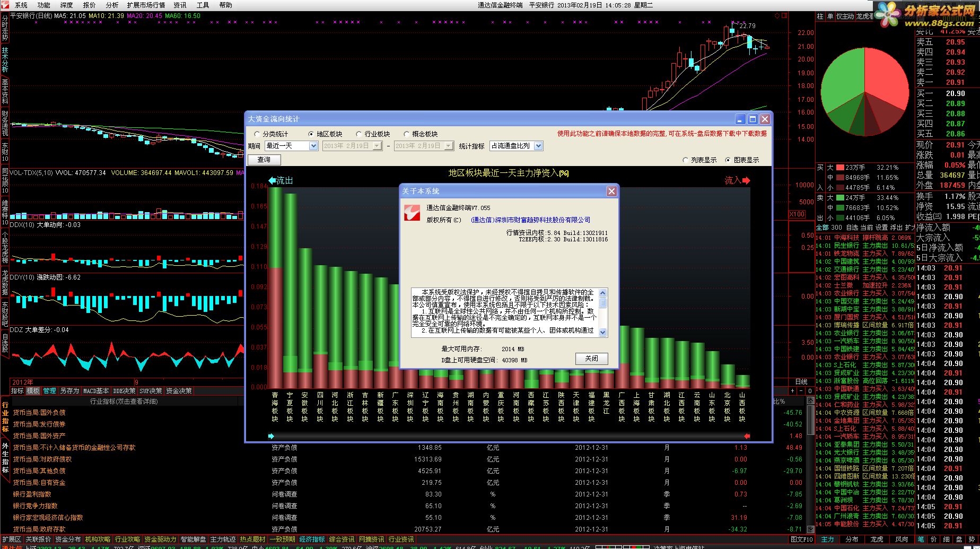Select 行业板块 radio option
The image size is (980, 549).
(x=373, y=134)
